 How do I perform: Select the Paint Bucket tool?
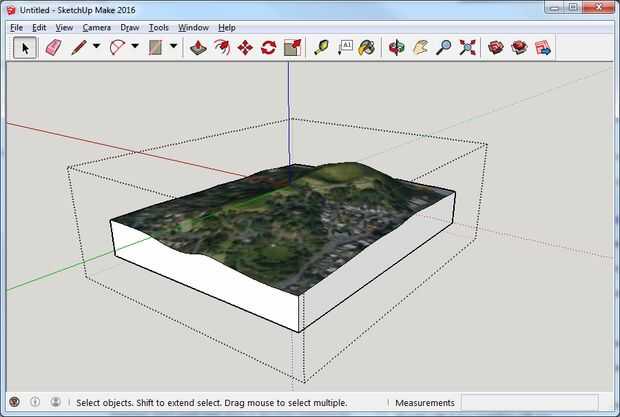click(367, 48)
